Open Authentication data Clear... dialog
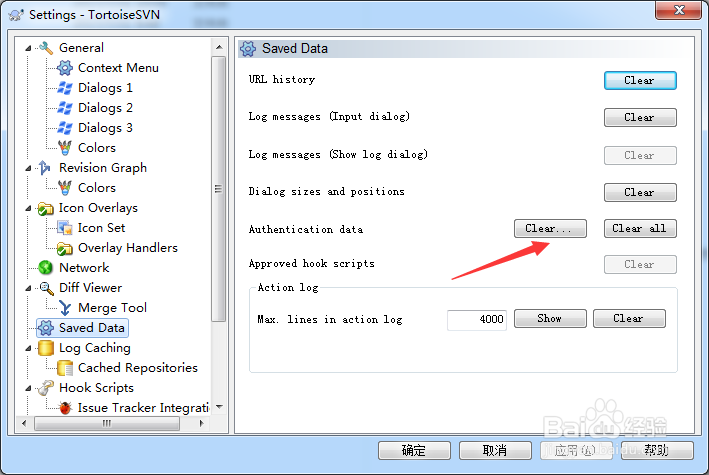 pyautogui.click(x=550, y=228)
